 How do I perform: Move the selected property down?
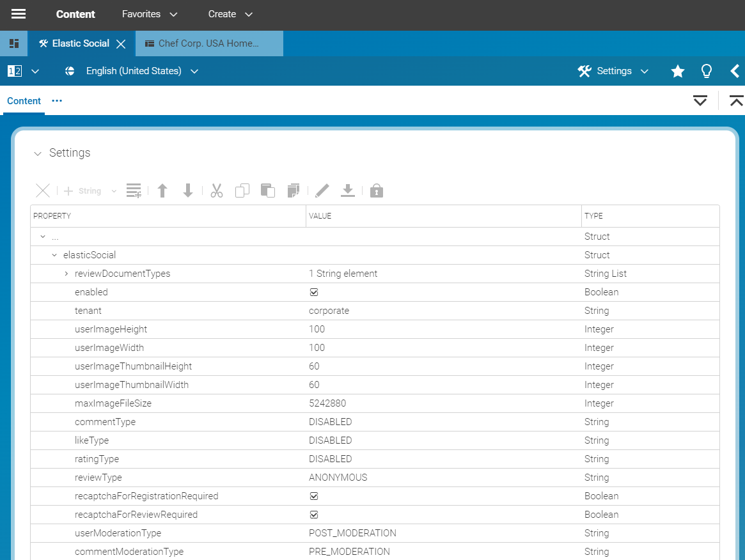(x=187, y=191)
